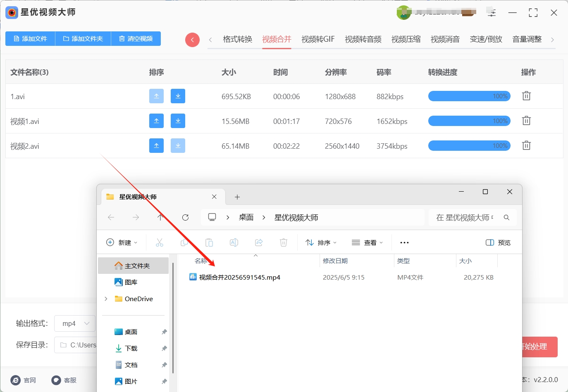The height and width of the screenshot is (392, 568).
Task: Click the red circular back arrow button
Action: click(x=192, y=40)
